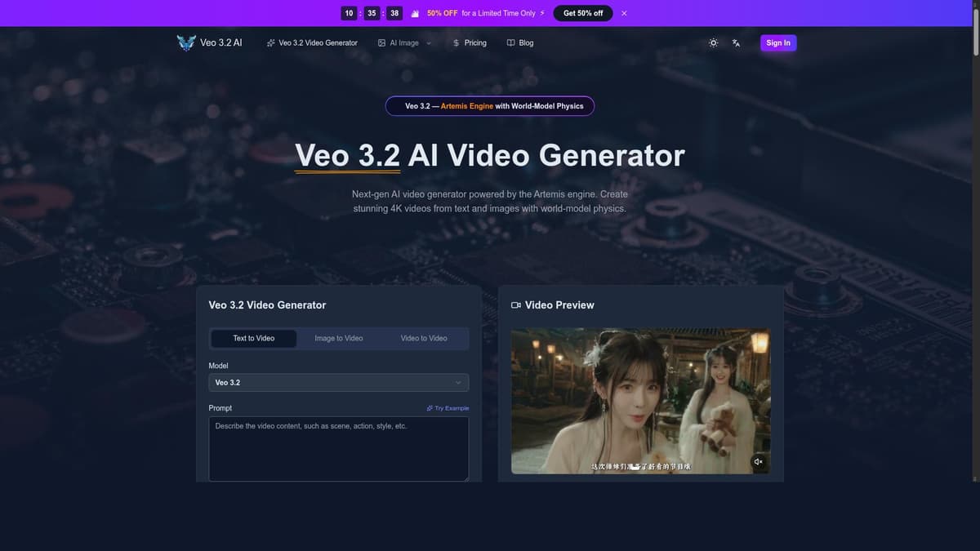Click the dollar icon next to Pricing

(x=456, y=42)
